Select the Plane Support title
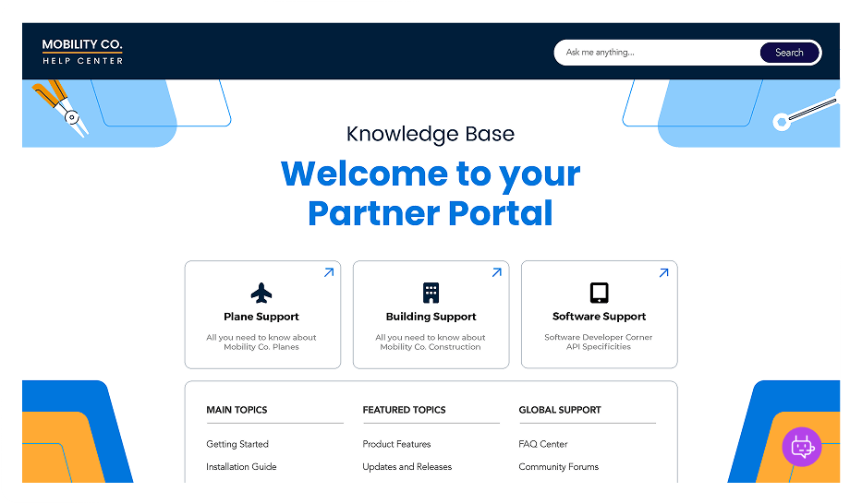 [261, 317]
